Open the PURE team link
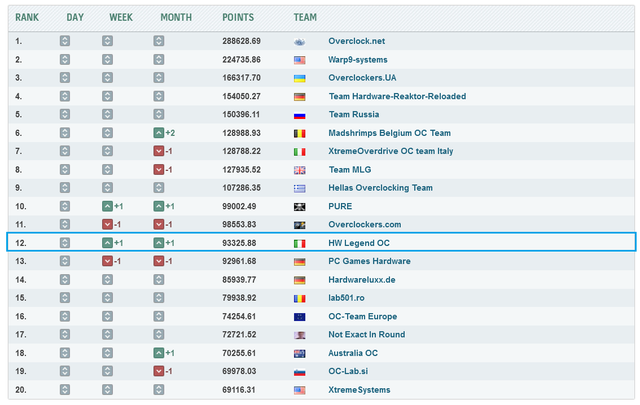 click(x=340, y=206)
